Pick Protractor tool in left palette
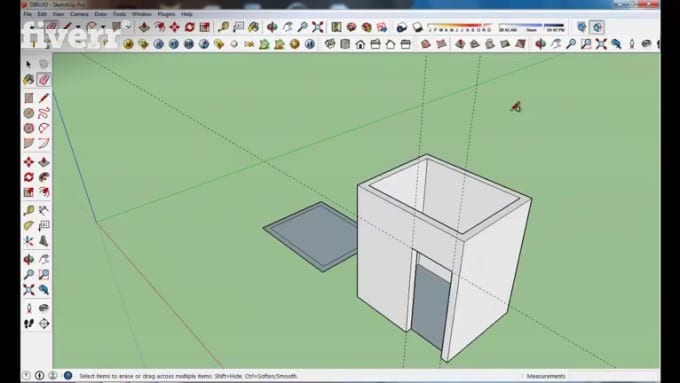This screenshot has height=383, width=680. tap(29, 226)
